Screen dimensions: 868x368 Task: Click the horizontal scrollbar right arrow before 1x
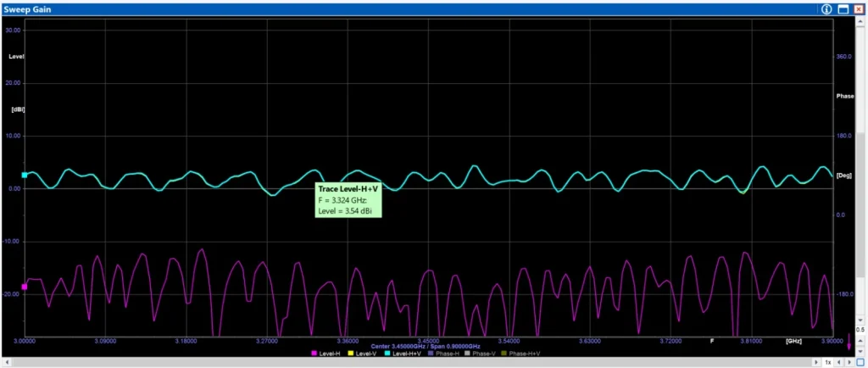point(816,362)
